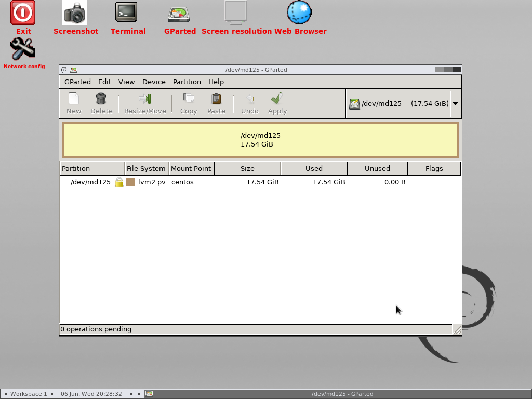
Task: Click the lvm2 pv brown color swatch
Action: (130, 182)
